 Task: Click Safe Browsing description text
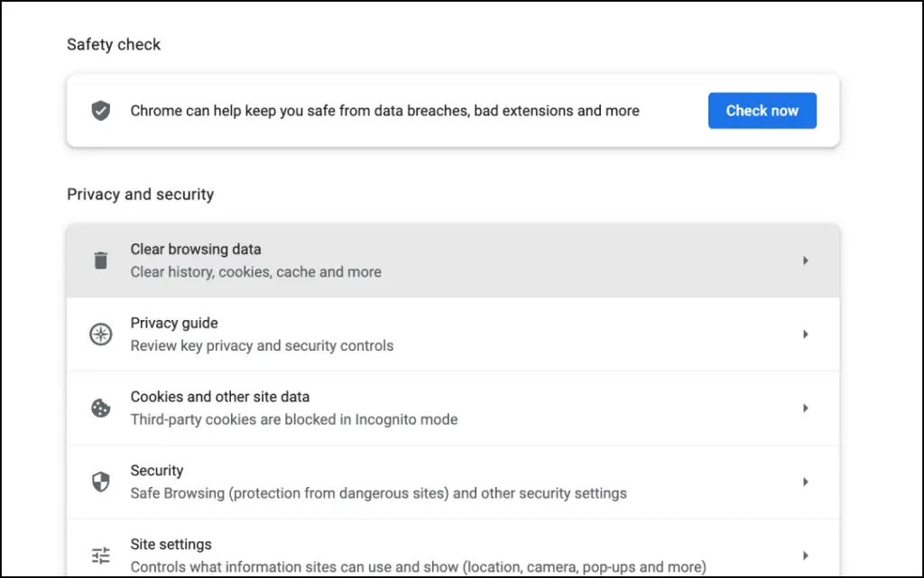point(378,493)
